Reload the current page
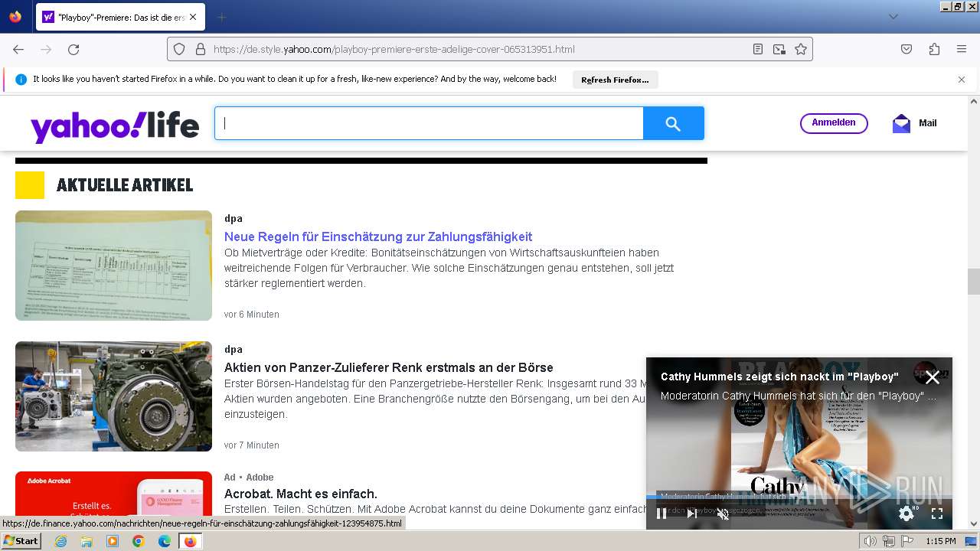The height and width of the screenshot is (551, 980). point(73,49)
